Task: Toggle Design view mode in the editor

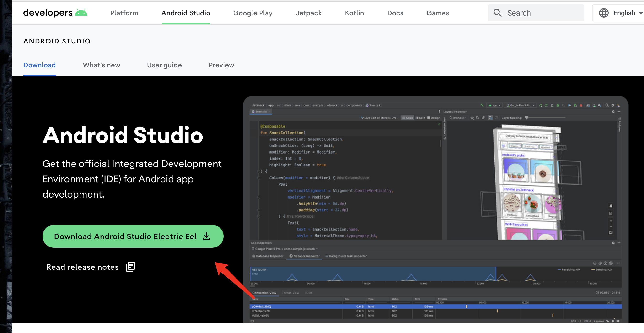Action: coord(434,118)
